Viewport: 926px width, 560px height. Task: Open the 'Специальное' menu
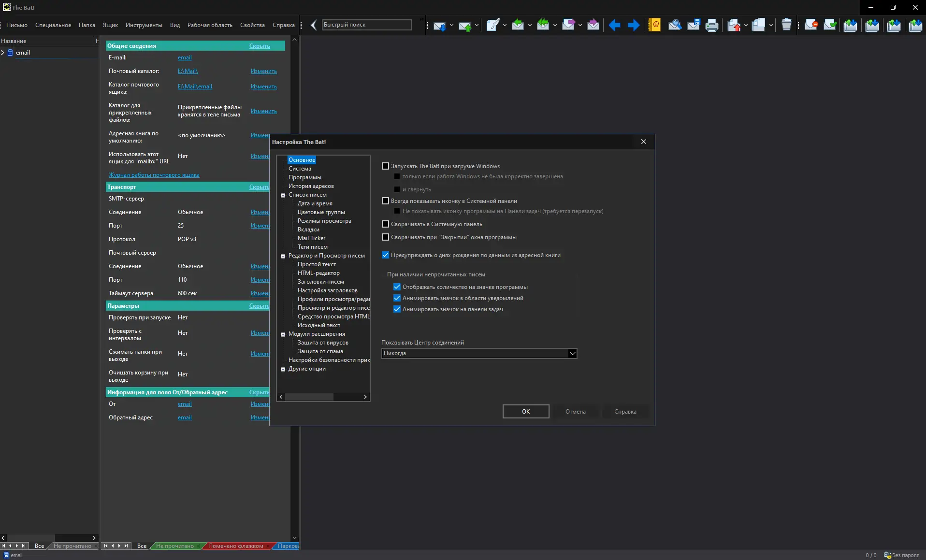click(x=53, y=25)
